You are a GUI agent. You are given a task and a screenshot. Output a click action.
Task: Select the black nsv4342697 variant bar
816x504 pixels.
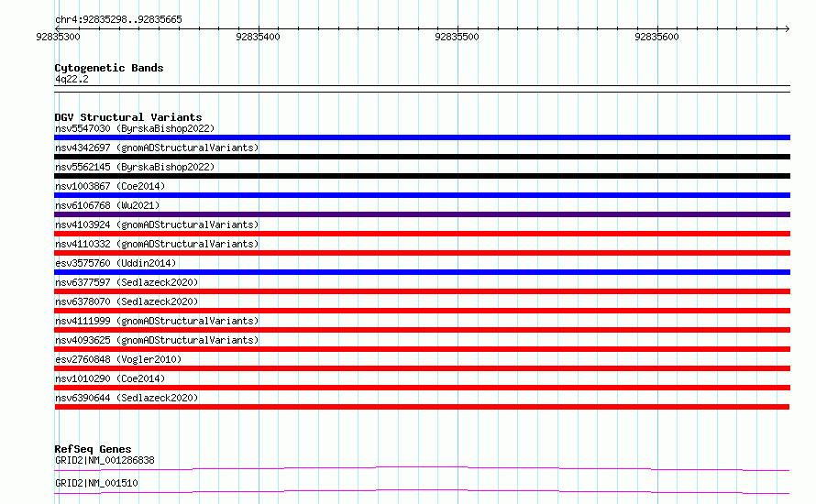click(x=422, y=157)
